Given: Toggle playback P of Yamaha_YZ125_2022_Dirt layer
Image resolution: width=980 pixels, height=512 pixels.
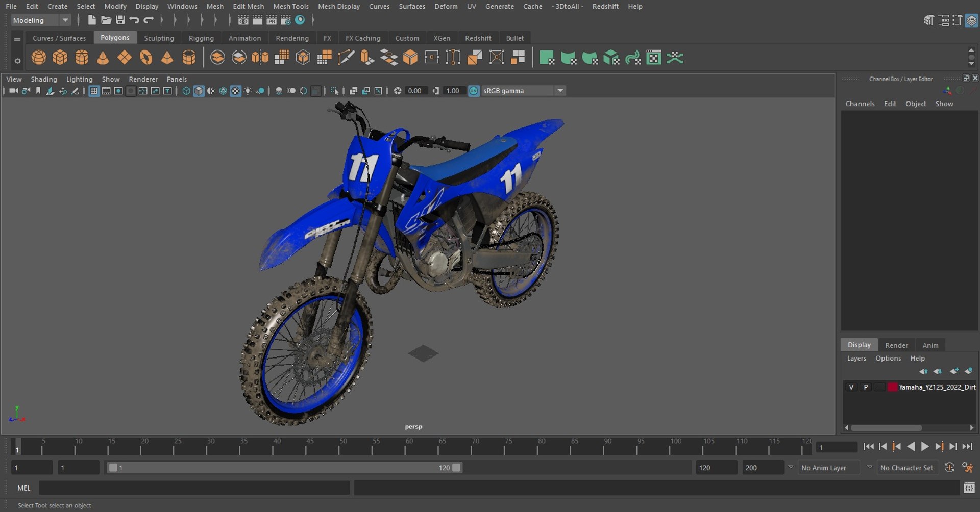Looking at the screenshot, I should pos(866,387).
